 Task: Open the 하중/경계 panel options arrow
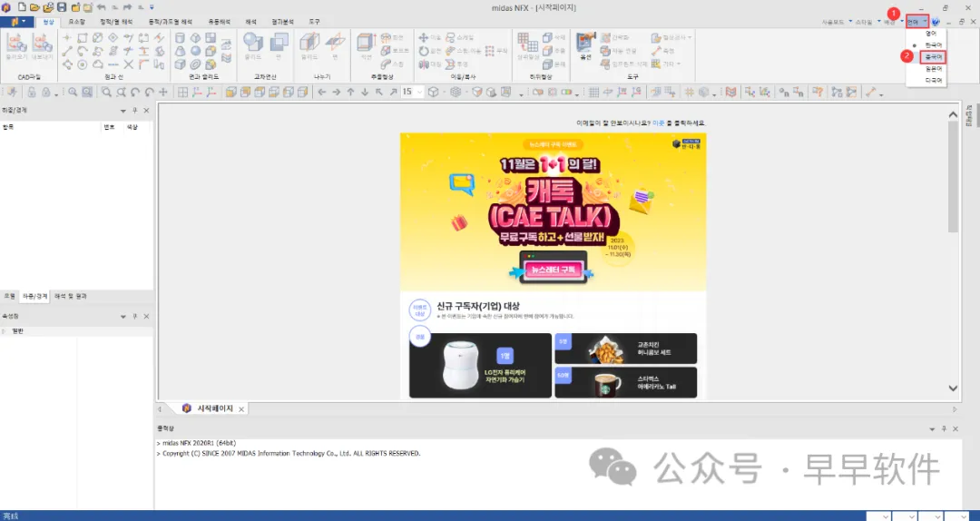122,111
